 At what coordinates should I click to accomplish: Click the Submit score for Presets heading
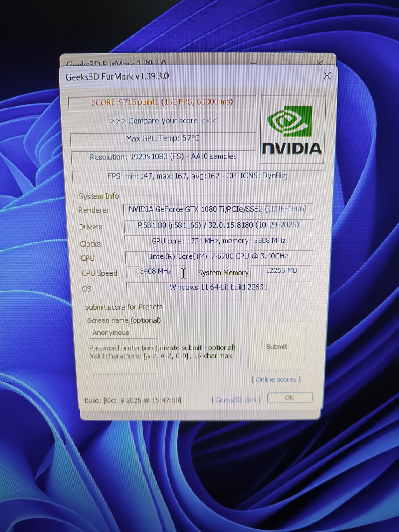pyautogui.click(x=124, y=307)
